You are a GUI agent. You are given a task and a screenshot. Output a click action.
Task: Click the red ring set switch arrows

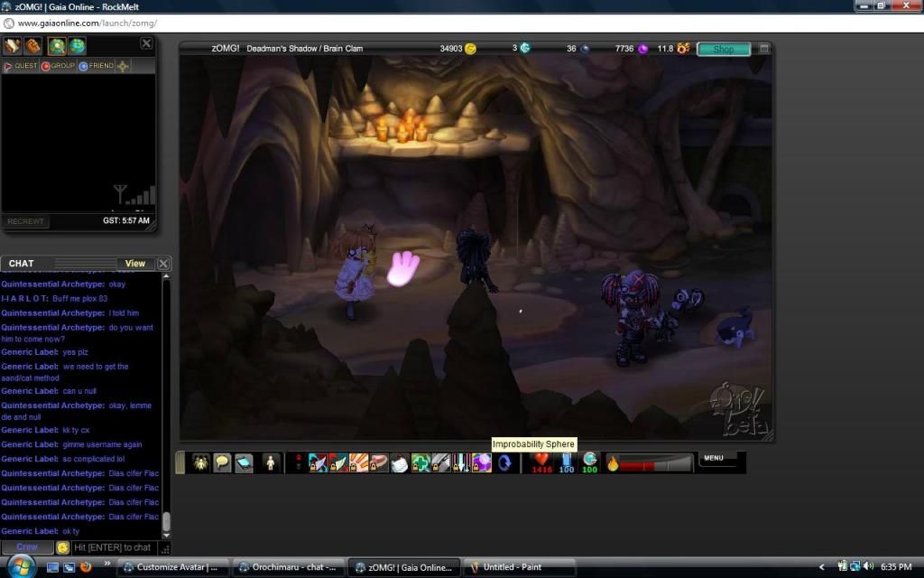tap(298, 462)
